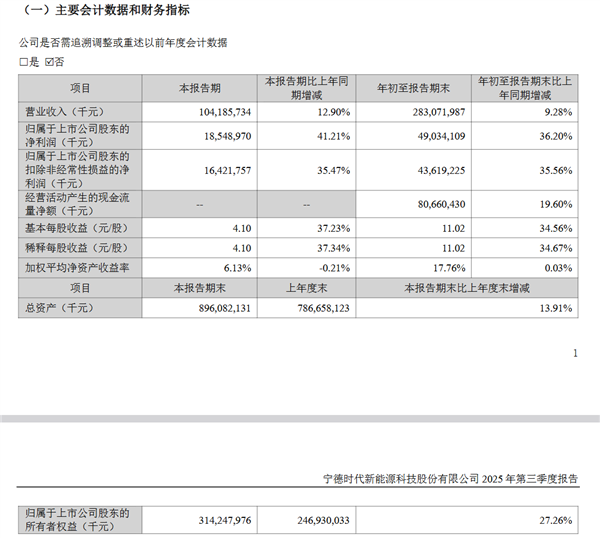Select value 43,619,225
This screenshot has width=600, height=538.
pyautogui.click(x=441, y=170)
